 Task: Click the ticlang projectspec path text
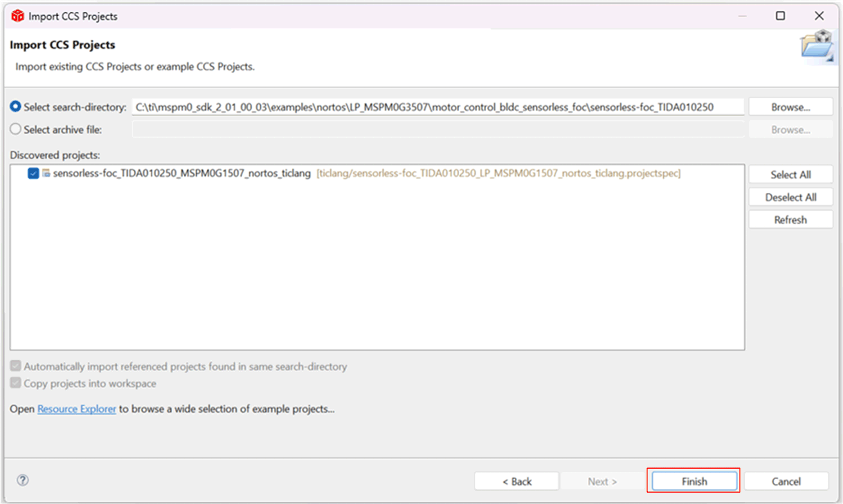pos(498,173)
